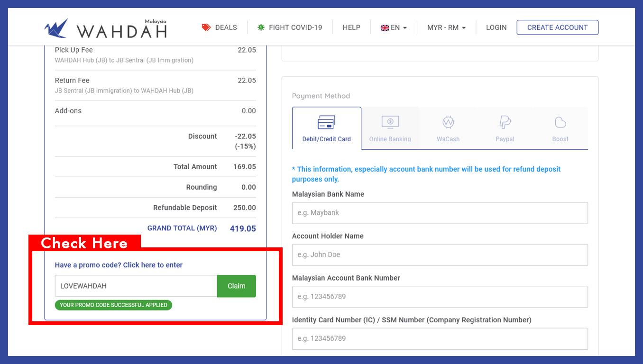Click the Pick Up Fee label

[x=74, y=50]
